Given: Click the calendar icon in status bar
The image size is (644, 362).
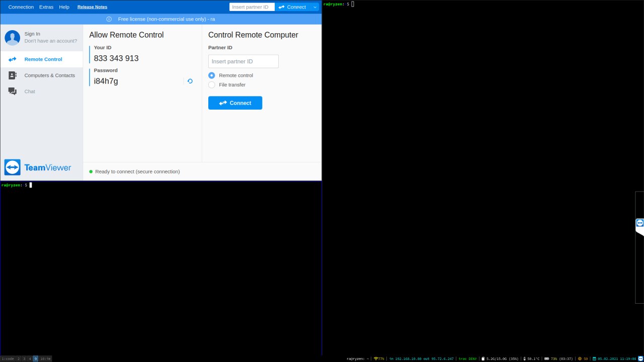Looking at the screenshot, I should point(594,358).
